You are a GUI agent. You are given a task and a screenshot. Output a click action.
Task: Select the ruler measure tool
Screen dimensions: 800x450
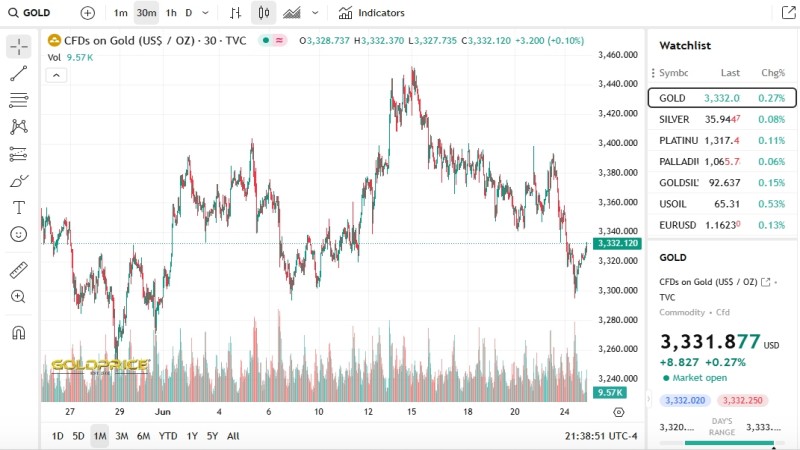[x=19, y=270]
